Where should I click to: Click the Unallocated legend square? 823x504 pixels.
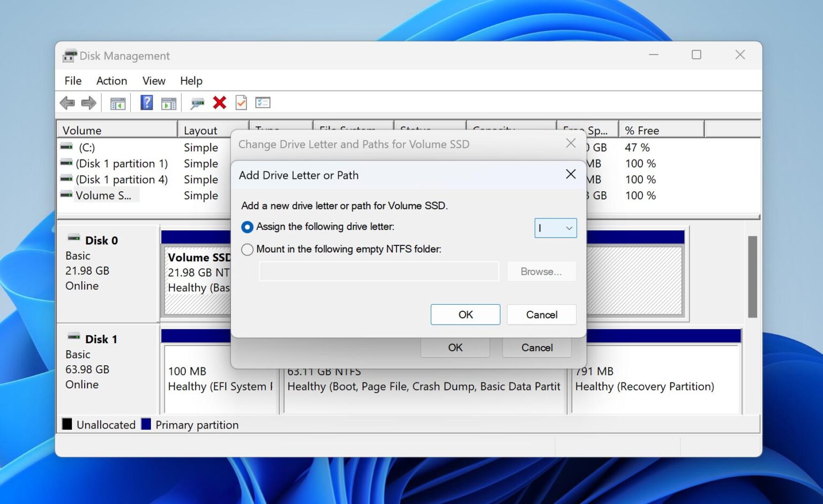pos(68,424)
